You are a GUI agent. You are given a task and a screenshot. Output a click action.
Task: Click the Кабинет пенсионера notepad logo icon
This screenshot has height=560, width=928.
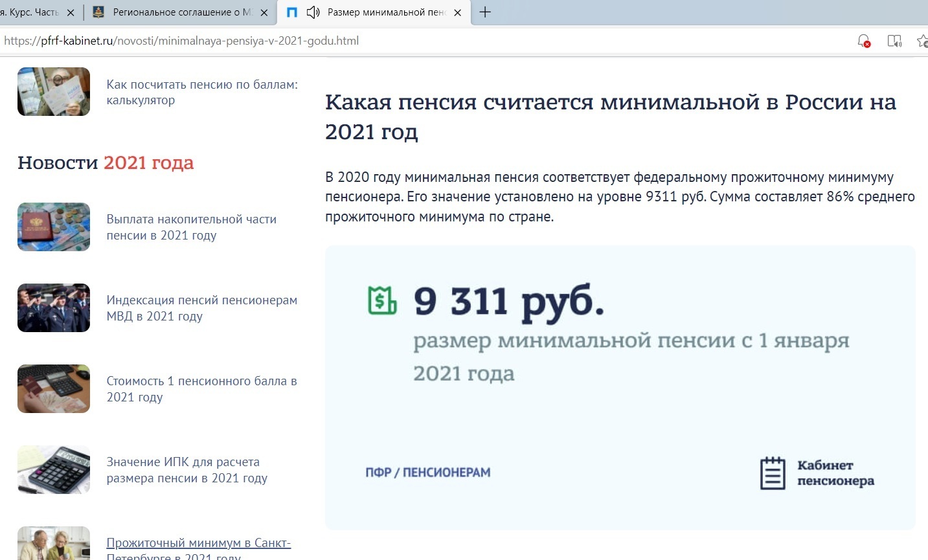[772, 473]
